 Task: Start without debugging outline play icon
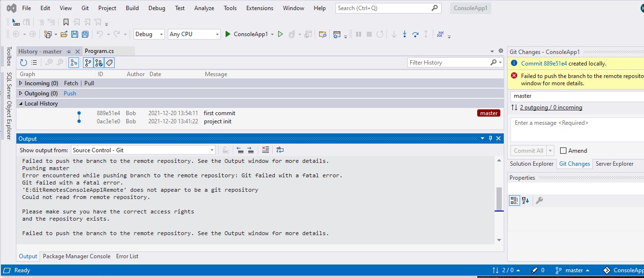[280, 34]
